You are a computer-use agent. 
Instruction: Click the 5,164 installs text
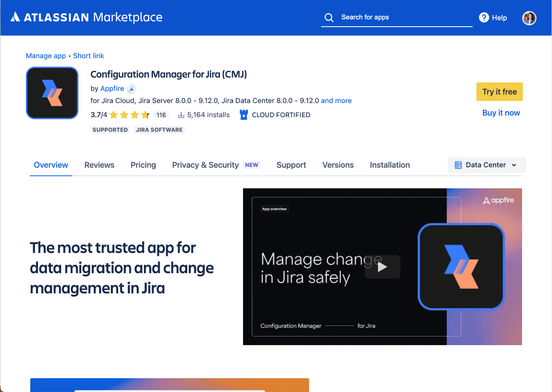[208, 115]
